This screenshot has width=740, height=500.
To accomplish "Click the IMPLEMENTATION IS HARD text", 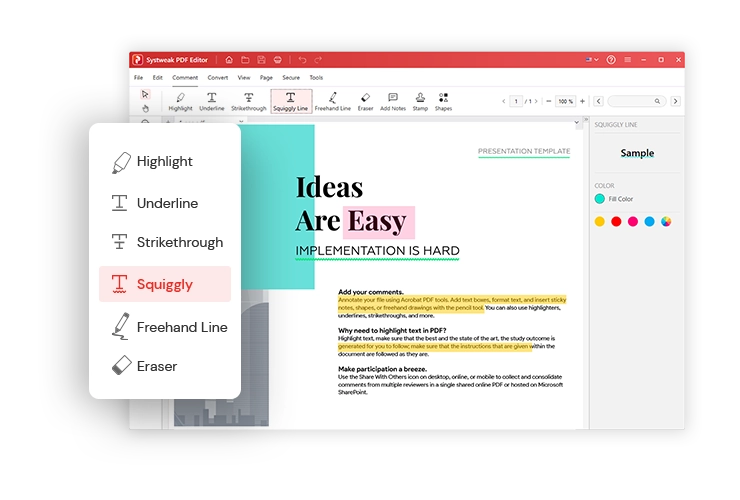I will [x=377, y=250].
